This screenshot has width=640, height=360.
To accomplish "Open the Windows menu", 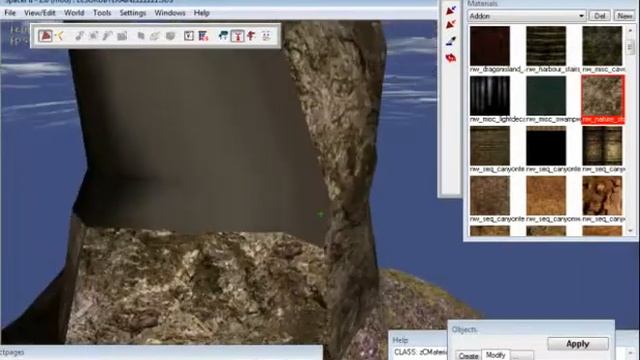I will [x=170, y=13].
